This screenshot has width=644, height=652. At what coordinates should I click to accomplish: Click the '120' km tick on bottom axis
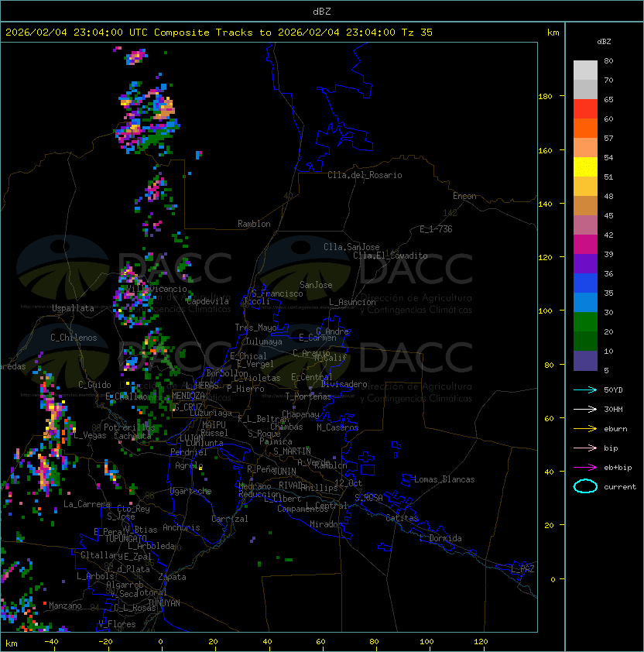coord(481,642)
